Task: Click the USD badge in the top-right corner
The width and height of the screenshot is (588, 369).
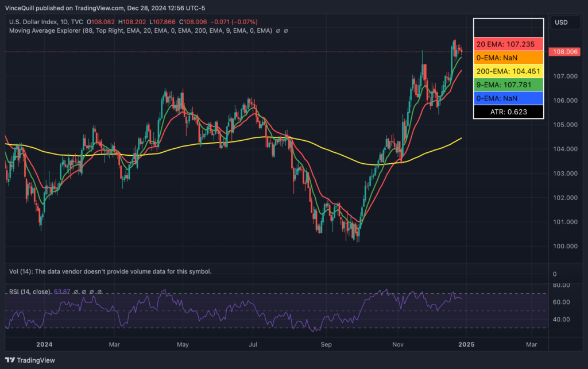Action: click(565, 22)
